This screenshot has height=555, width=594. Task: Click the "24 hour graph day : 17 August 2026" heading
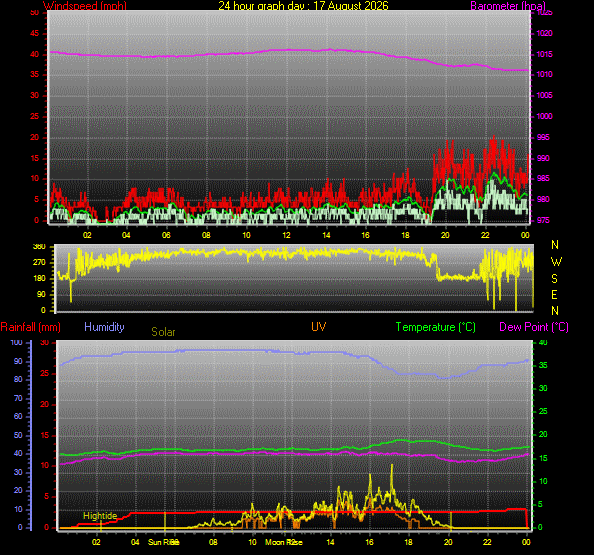[x=303, y=6]
